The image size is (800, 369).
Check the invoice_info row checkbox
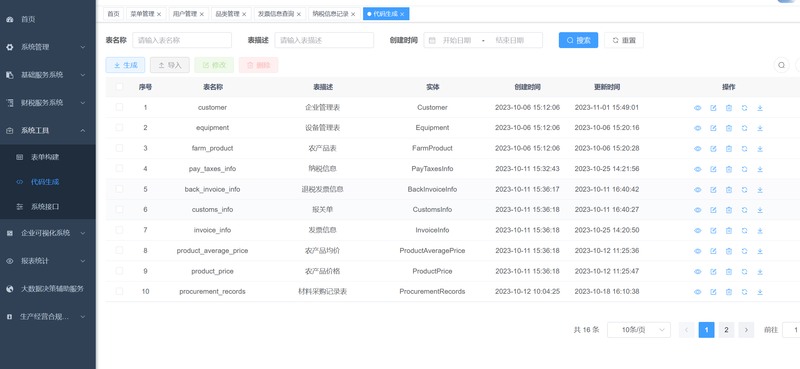119,230
